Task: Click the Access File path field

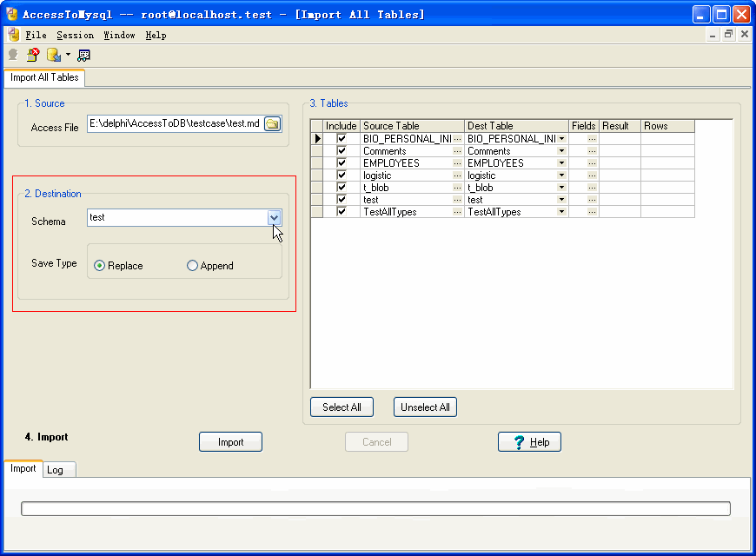Action: click(176, 124)
